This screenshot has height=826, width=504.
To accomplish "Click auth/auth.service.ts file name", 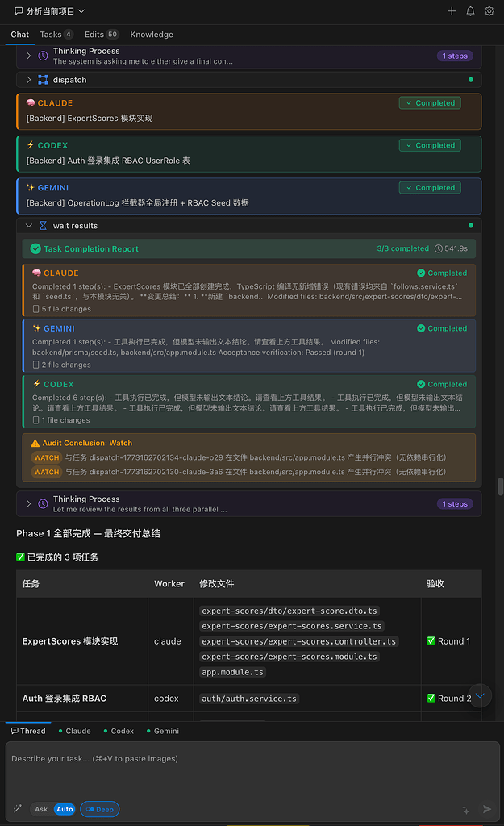I will point(249,699).
